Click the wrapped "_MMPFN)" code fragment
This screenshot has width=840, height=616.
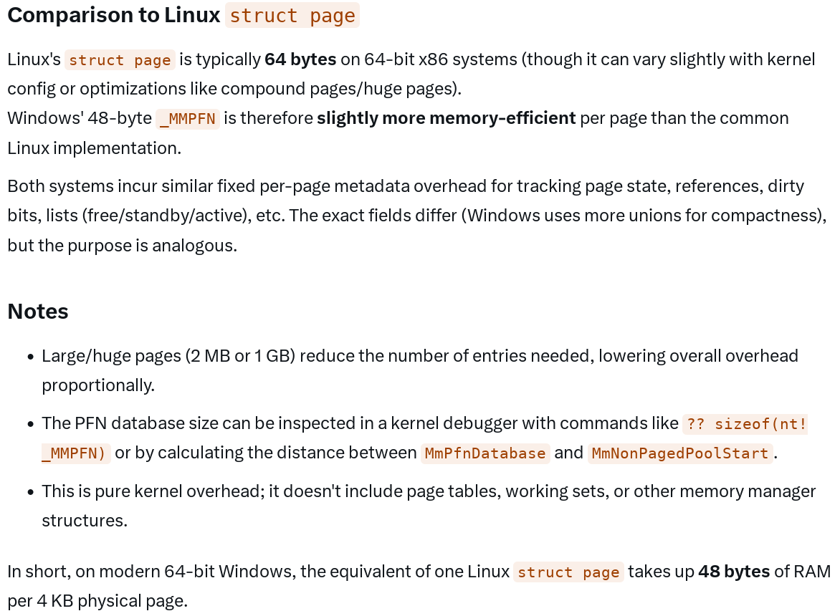tap(75, 453)
